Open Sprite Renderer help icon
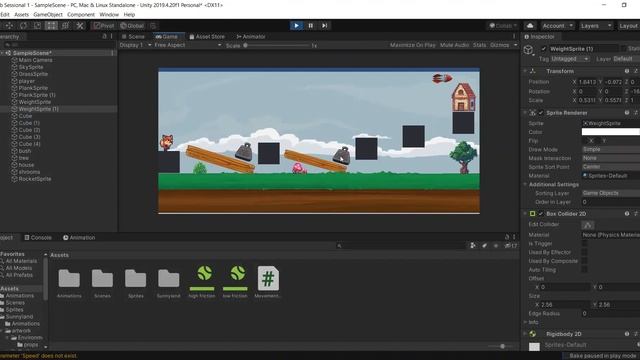Viewport: 640px width, 360px height. (627, 113)
